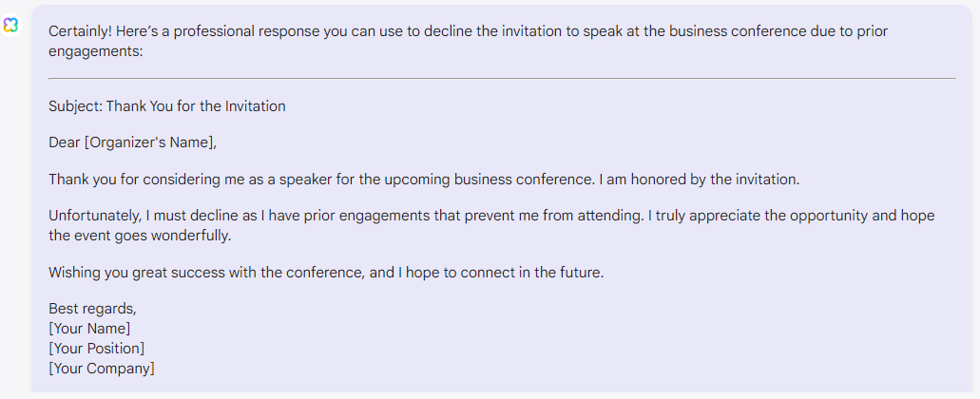Click the assistant avatar icon
Image resolution: width=980 pixels, height=399 pixels.
pyautogui.click(x=10, y=26)
